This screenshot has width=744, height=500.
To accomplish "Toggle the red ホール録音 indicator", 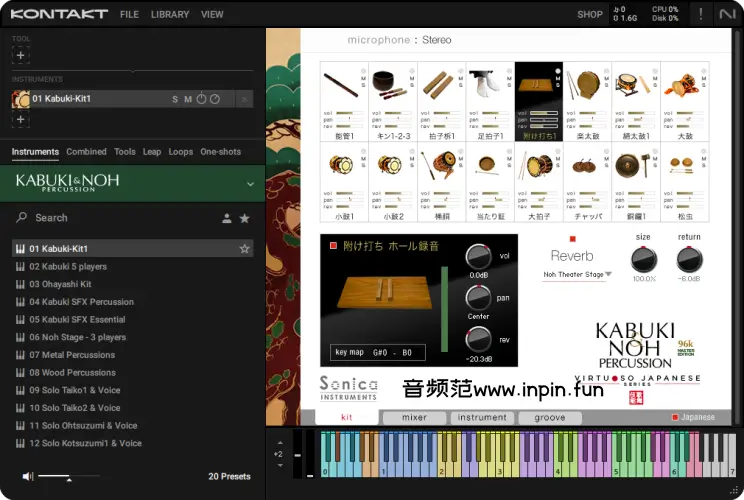I will pos(333,245).
